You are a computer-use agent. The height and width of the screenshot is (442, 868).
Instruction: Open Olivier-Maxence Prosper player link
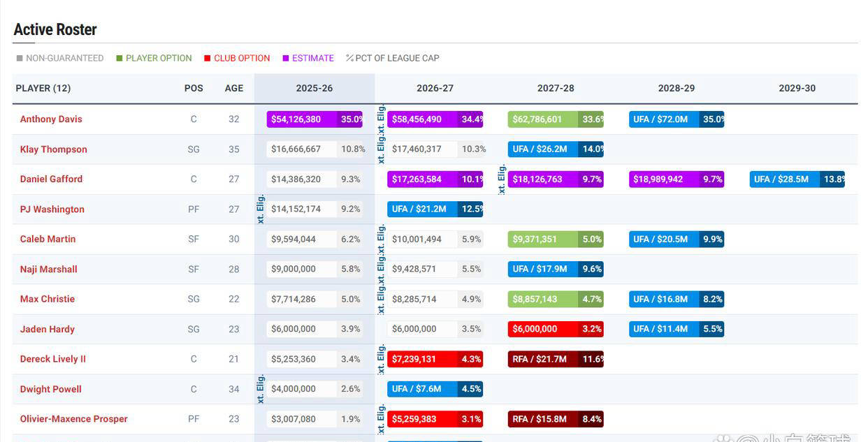(x=74, y=419)
